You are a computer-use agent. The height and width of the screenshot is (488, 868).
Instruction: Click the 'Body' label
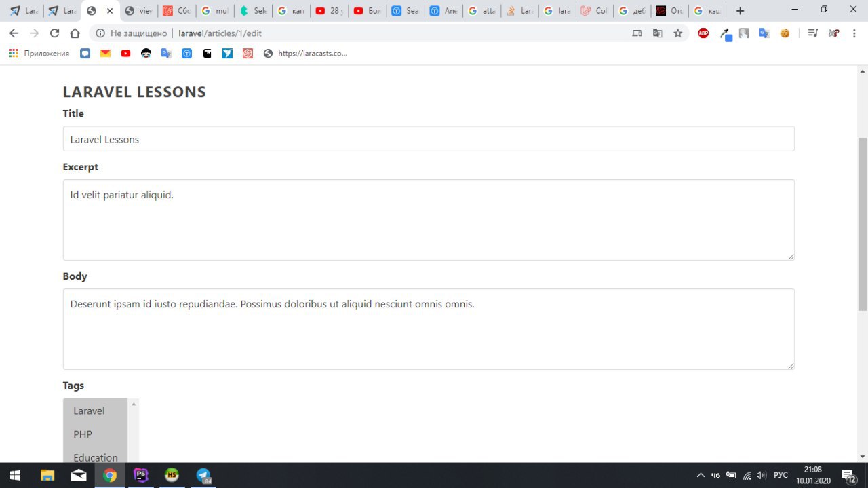coord(75,276)
